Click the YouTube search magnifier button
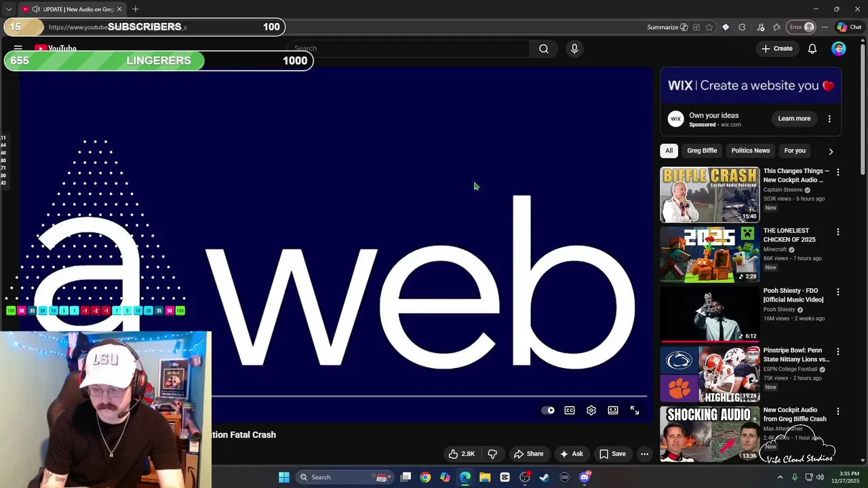868x488 pixels. click(x=544, y=49)
